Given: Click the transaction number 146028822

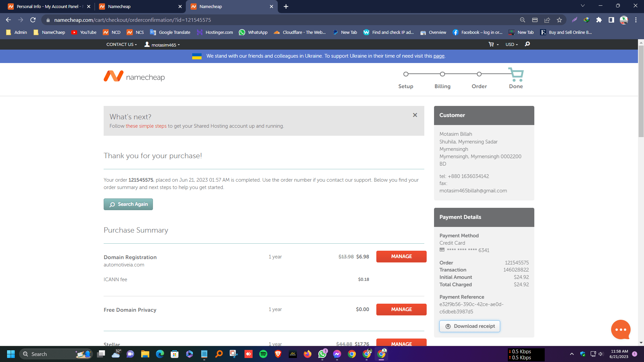Looking at the screenshot, I should pos(516,270).
